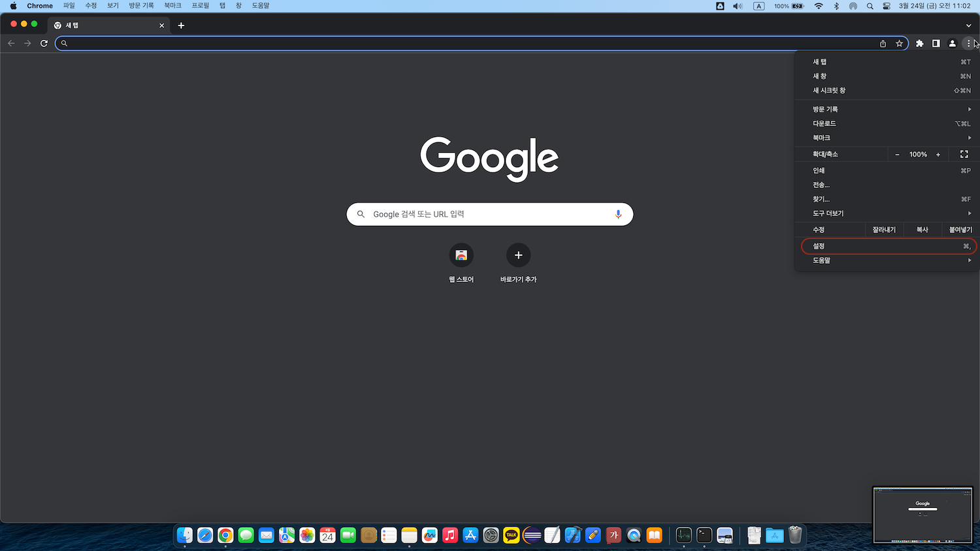Click the screenshot preview thumbnail
The image size is (980, 551).
point(923,514)
